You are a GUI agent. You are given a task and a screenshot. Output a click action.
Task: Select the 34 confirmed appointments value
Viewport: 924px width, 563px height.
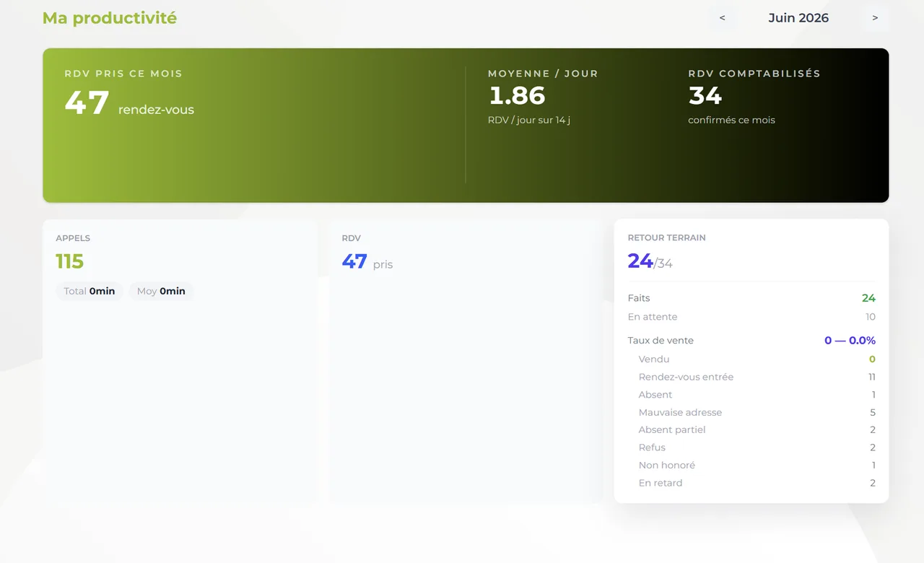click(705, 95)
